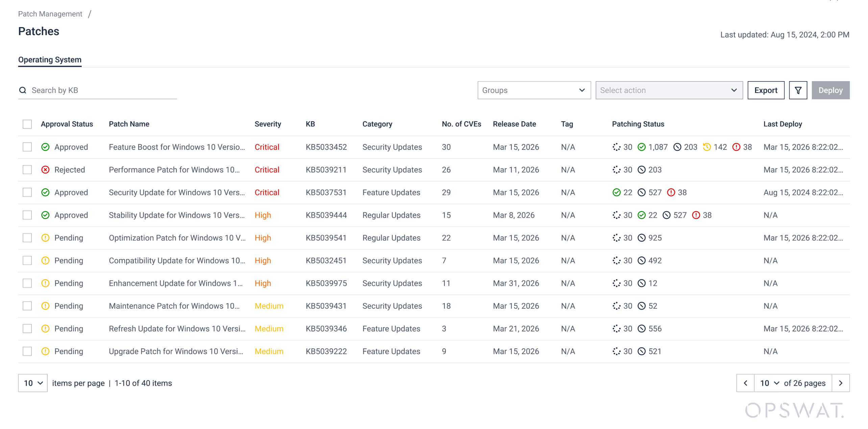868x429 pixels.
Task: Click the Approved checkmark icon for KB5033452
Action: [x=45, y=147]
